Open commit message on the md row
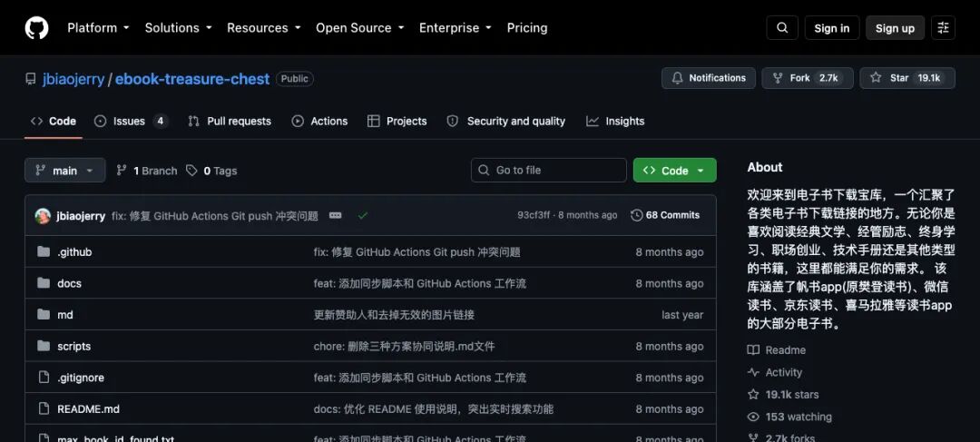 tap(394, 315)
